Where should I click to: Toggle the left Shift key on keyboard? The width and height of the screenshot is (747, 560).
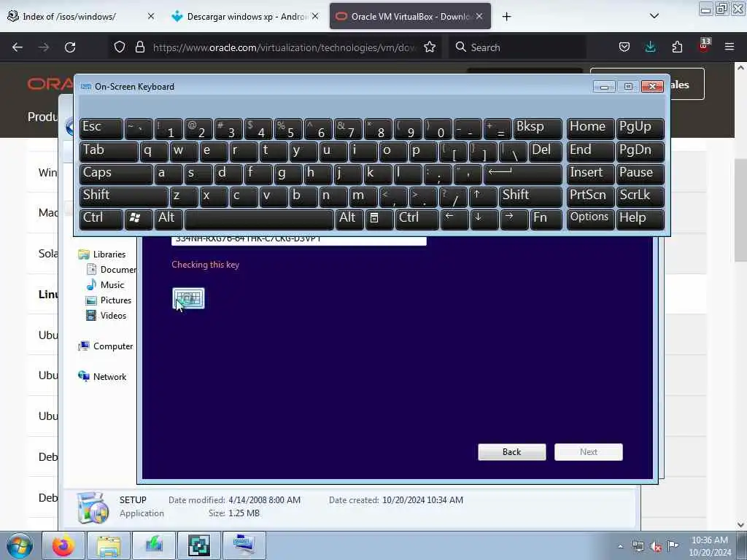click(123, 196)
